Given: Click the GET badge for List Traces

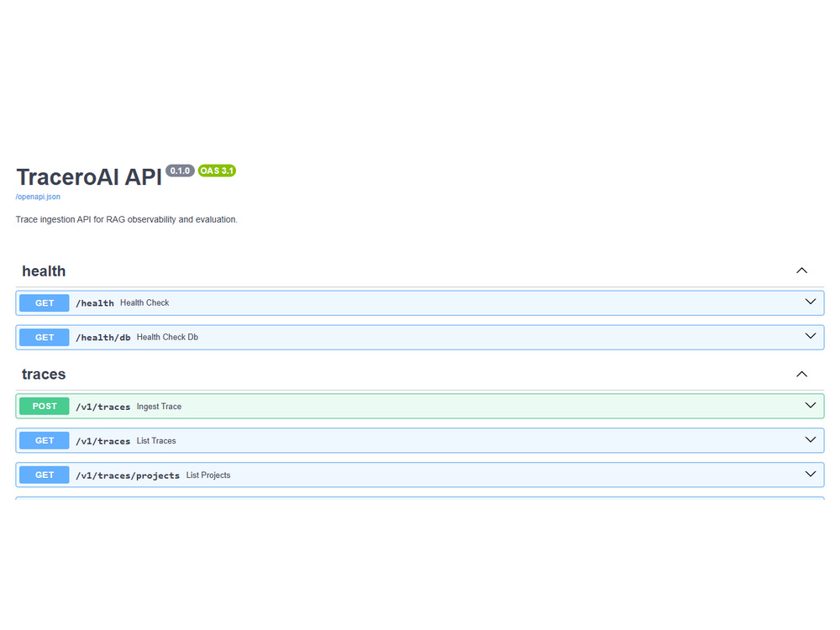Looking at the screenshot, I should point(45,440).
